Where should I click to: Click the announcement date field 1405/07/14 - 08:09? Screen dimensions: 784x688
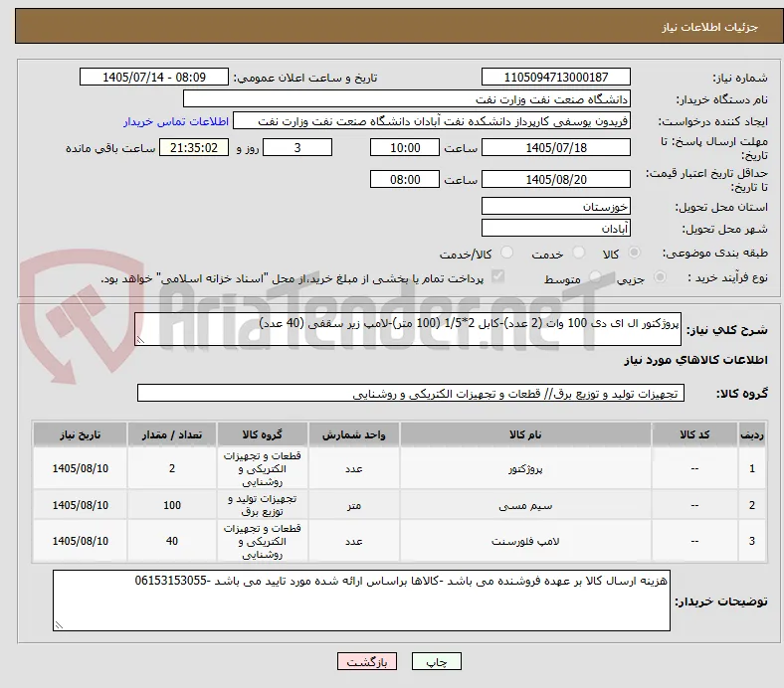click(154, 77)
